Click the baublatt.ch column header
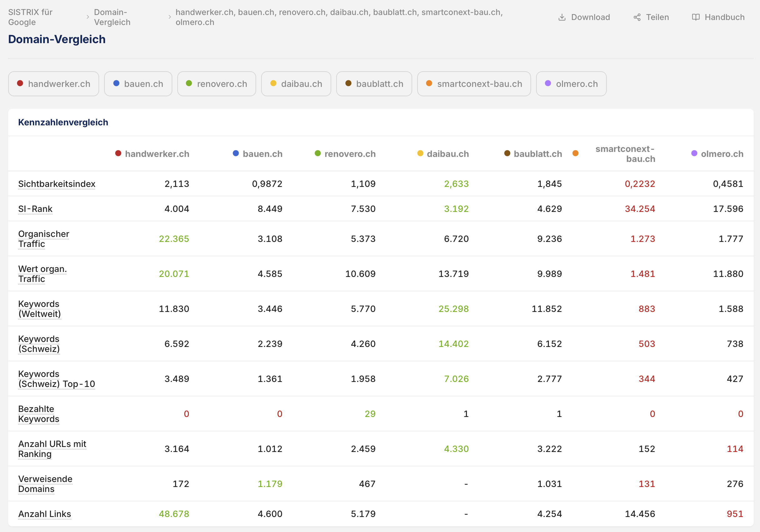 (x=538, y=154)
